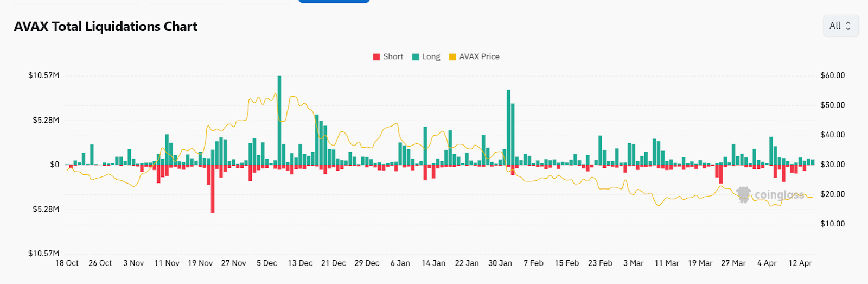Toggle the AVAX Price legend item
Viewport: 868px width, 284px height.
474,56
